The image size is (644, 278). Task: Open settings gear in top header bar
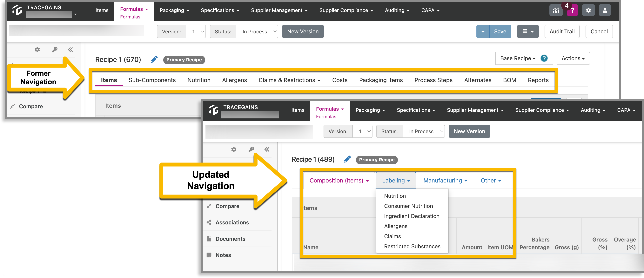click(x=588, y=10)
